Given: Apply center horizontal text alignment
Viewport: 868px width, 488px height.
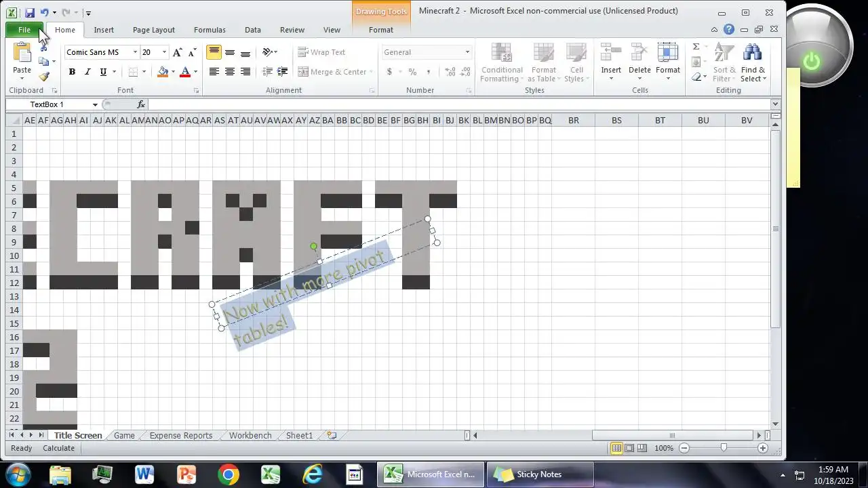Looking at the screenshot, I should (x=230, y=72).
